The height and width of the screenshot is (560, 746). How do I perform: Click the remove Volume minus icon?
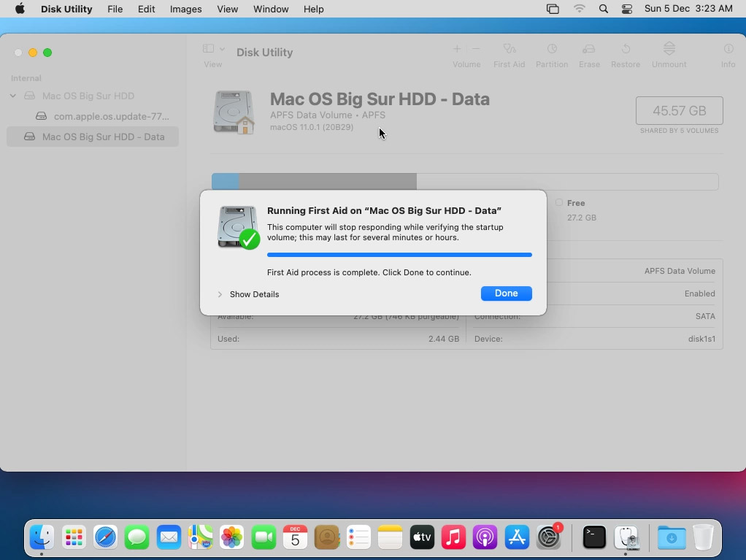tap(476, 49)
